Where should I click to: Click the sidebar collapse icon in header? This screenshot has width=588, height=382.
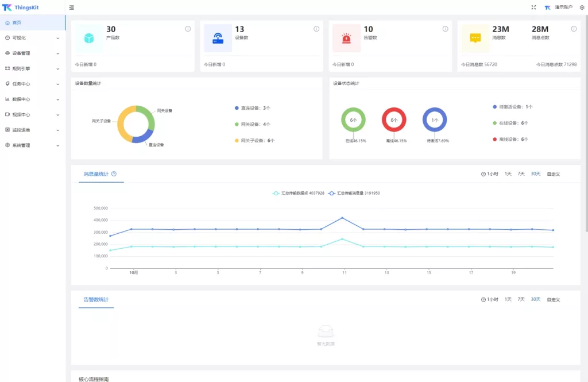(x=71, y=7)
